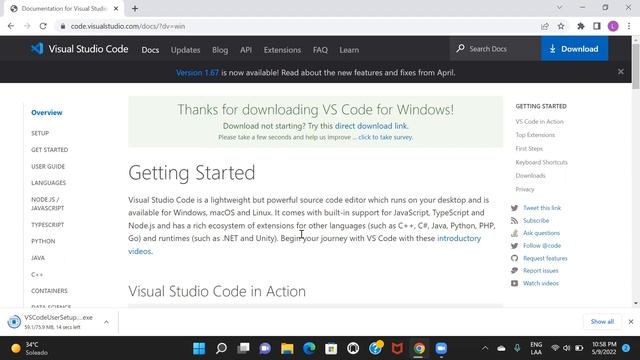Jump to Keyboard Shortcuts section
Image resolution: width=640 pixels, height=360 pixels.
click(541, 162)
